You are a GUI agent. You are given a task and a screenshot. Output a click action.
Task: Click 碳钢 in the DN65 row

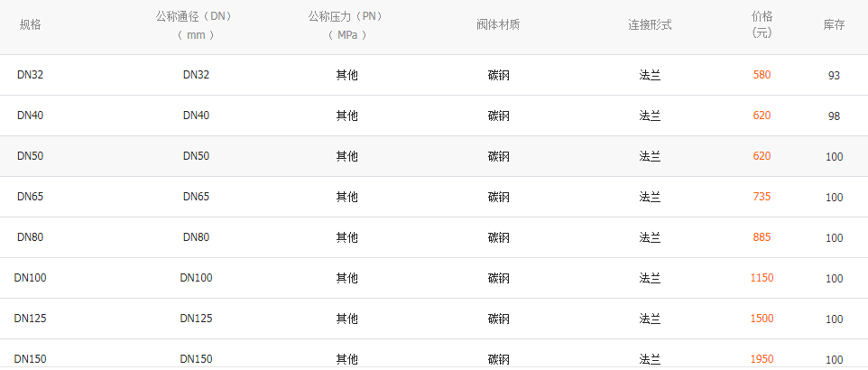tap(498, 197)
